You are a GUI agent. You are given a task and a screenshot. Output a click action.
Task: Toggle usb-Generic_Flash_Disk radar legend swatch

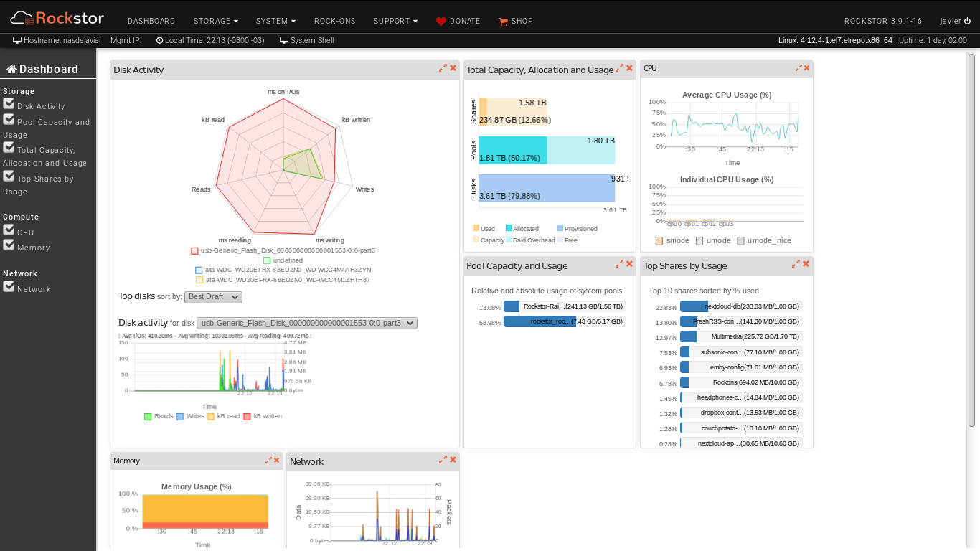[x=194, y=251]
